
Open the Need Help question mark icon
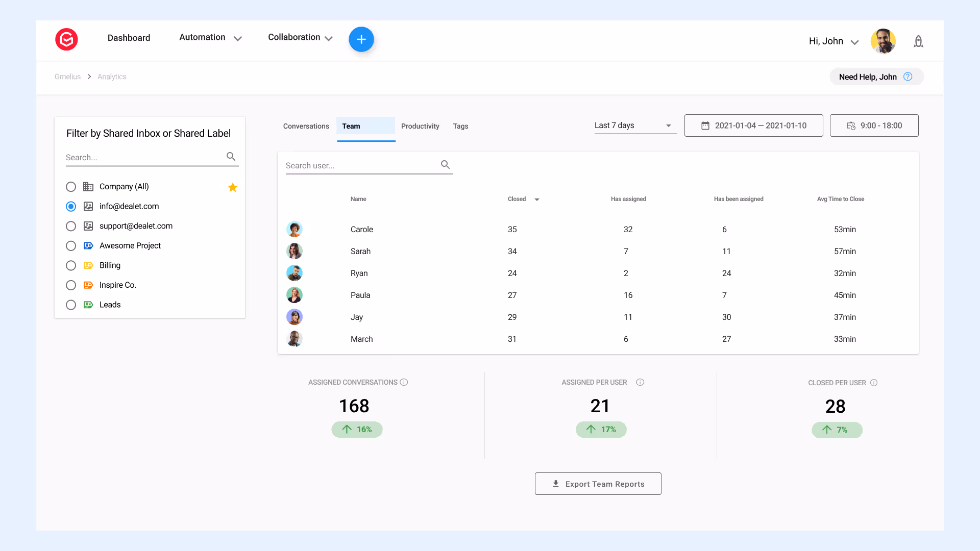pos(908,76)
